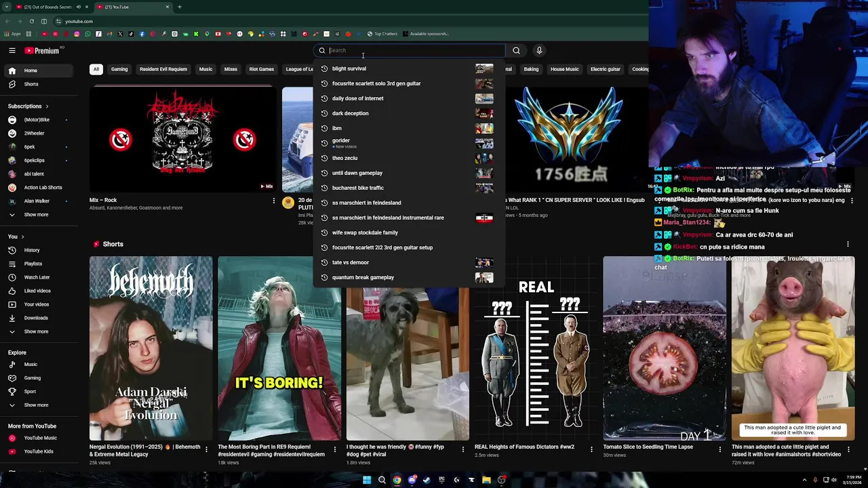Screen dimensions: 868x488
Task: Select the Electric guitar chip
Action: tap(605, 69)
